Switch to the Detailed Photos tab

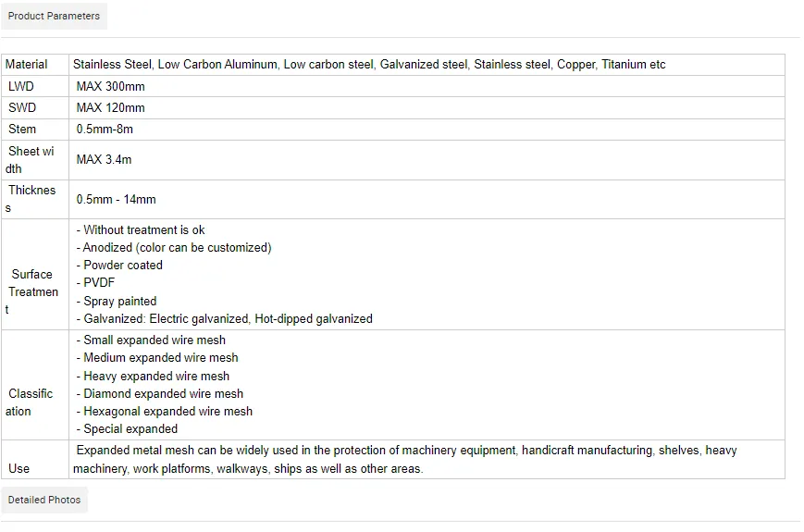pos(44,500)
